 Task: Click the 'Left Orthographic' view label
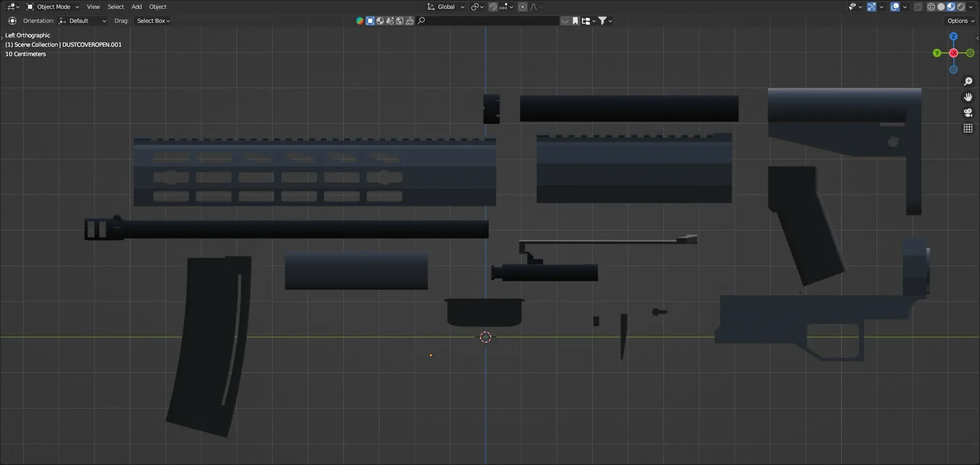tap(27, 35)
